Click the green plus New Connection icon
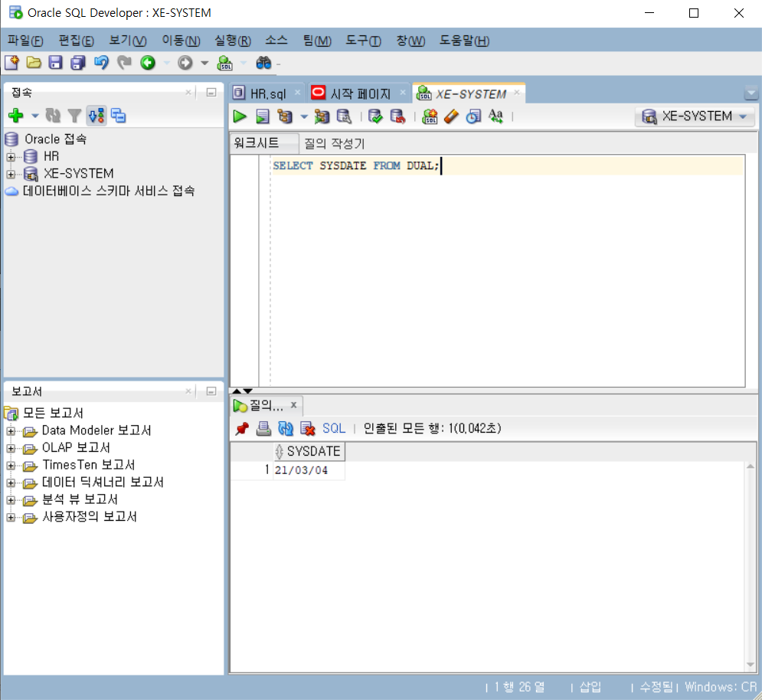The height and width of the screenshot is (700, 762). click(x=16, y=116)
